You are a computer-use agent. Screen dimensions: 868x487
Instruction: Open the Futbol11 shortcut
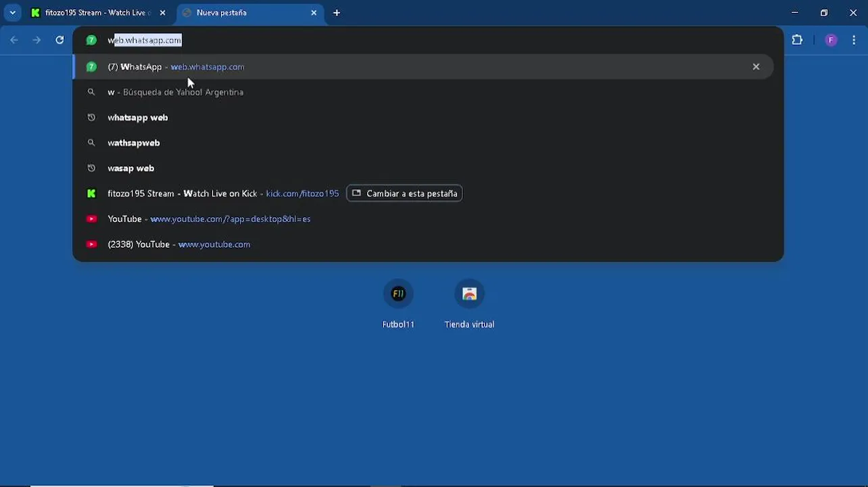pyautogui.click(x=398, y=303)
